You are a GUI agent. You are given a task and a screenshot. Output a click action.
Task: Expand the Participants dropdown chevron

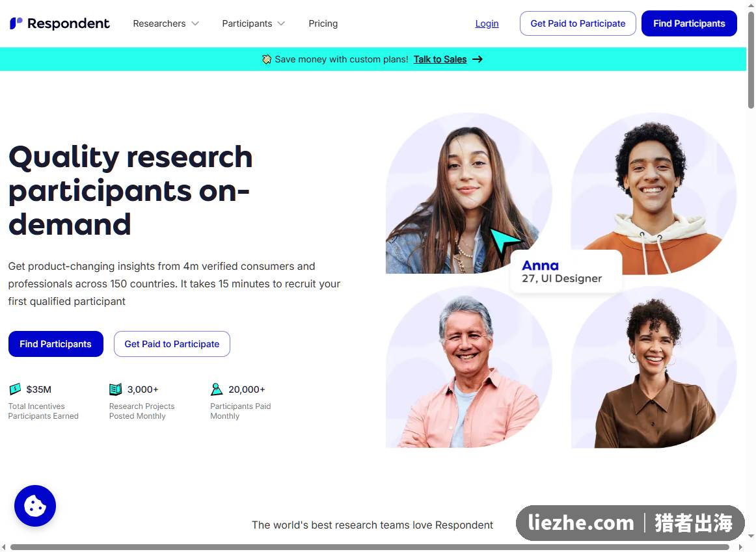(x=282, y=23)
